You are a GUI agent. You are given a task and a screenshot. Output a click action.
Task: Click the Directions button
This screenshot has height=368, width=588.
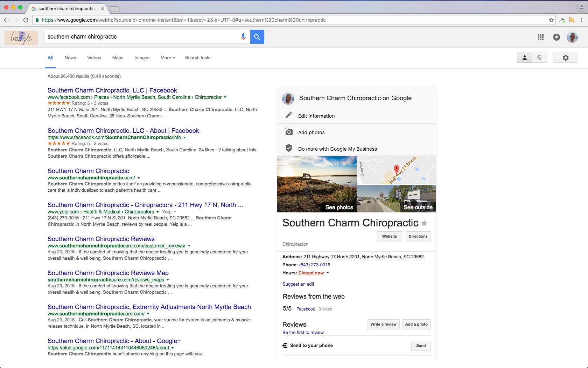(418, 237)
